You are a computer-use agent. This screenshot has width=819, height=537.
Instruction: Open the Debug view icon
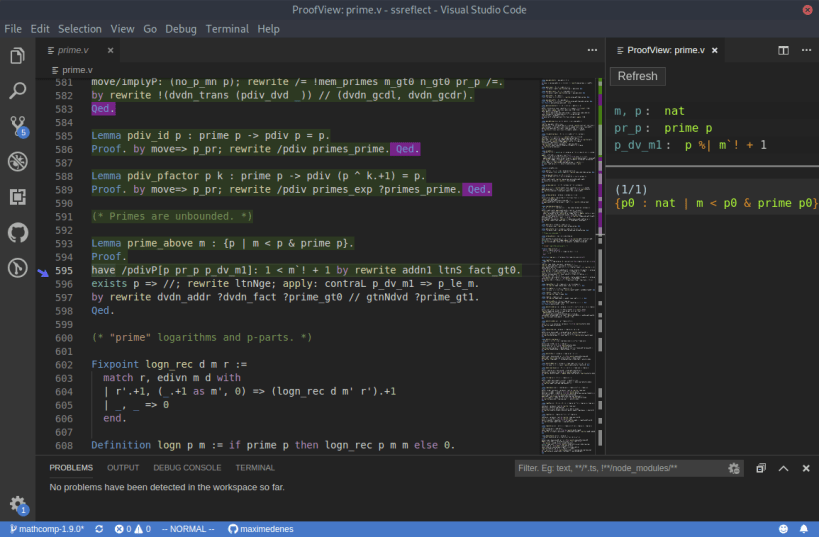click(17, 161)
